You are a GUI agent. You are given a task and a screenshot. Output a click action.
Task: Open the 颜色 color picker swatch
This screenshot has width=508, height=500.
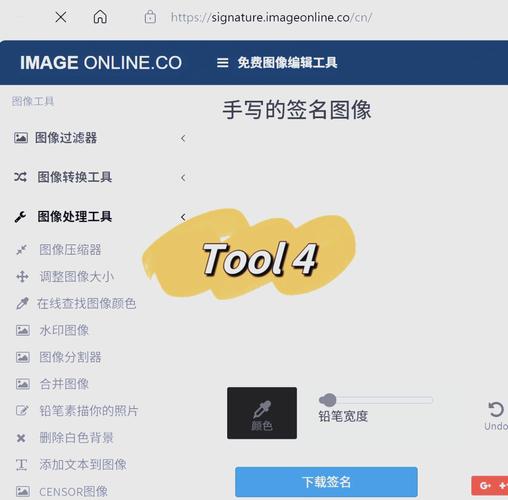tap(262, 413)
